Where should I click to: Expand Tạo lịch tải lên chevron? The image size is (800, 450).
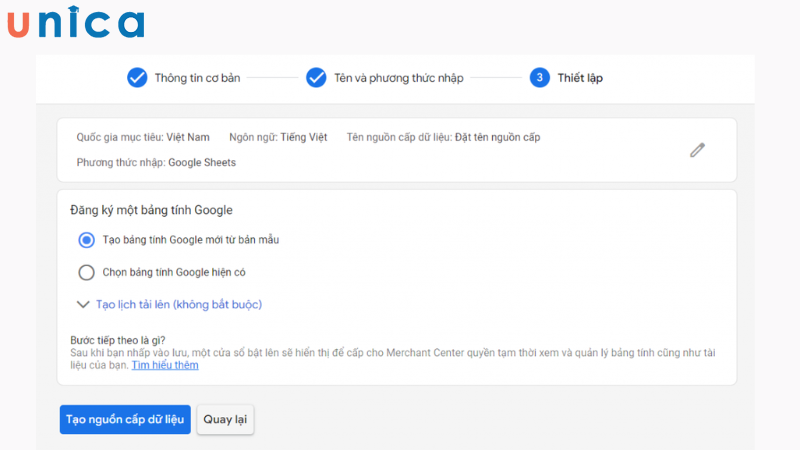[83, 305]
